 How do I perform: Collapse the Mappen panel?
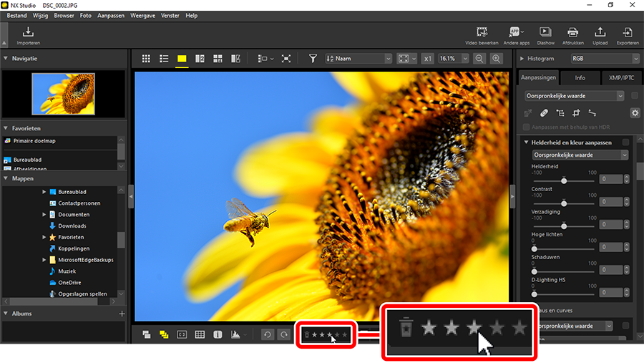(6, 178)
